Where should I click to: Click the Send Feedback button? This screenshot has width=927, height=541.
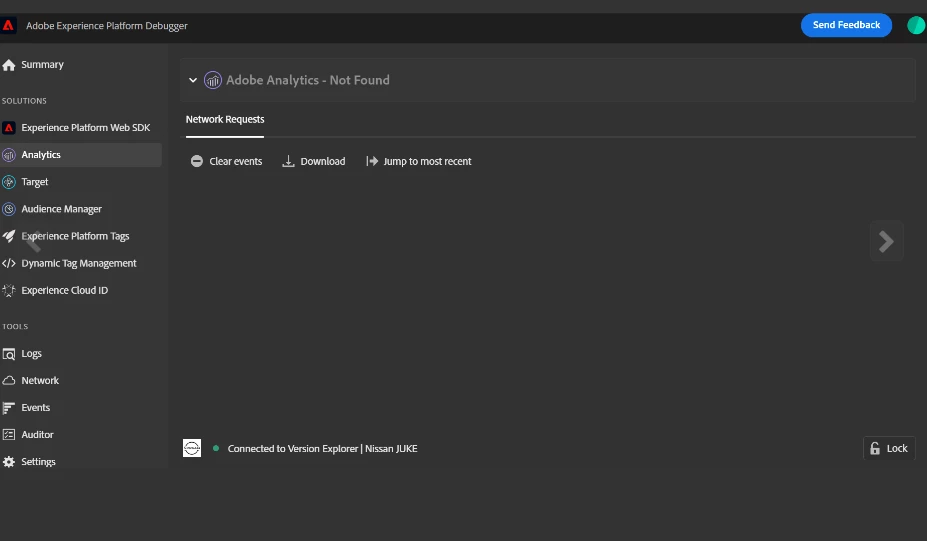[846, 25]
